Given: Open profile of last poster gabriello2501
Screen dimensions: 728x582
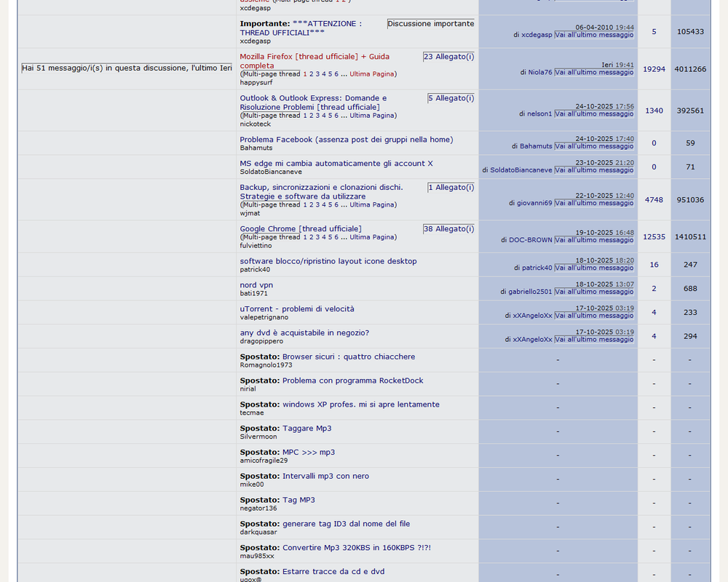Looking at the screenshot, I should click(530, 292).
